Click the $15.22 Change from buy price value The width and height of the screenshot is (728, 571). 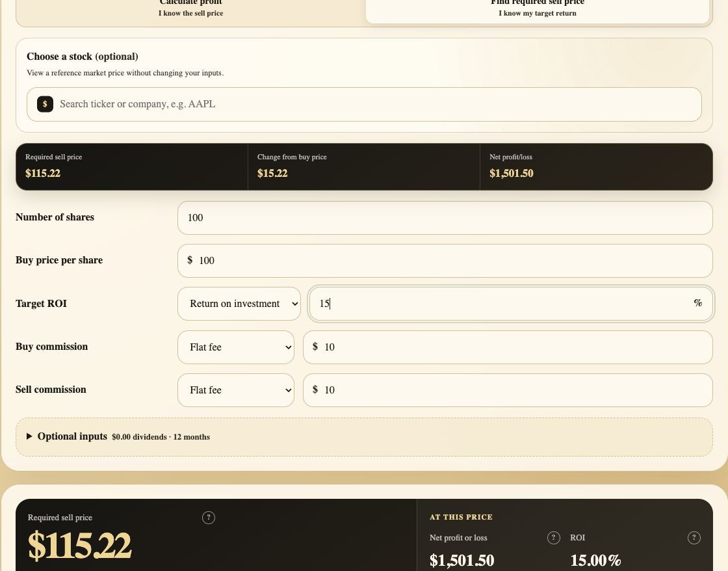point(272,173)
